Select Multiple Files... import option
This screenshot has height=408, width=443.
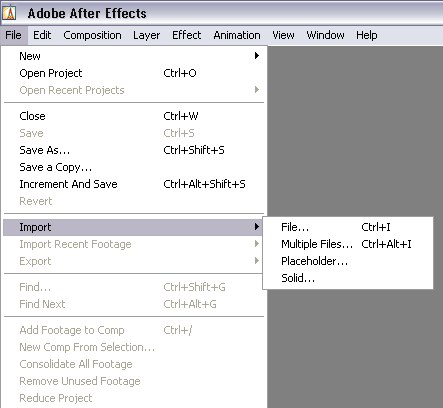point(348,244)
